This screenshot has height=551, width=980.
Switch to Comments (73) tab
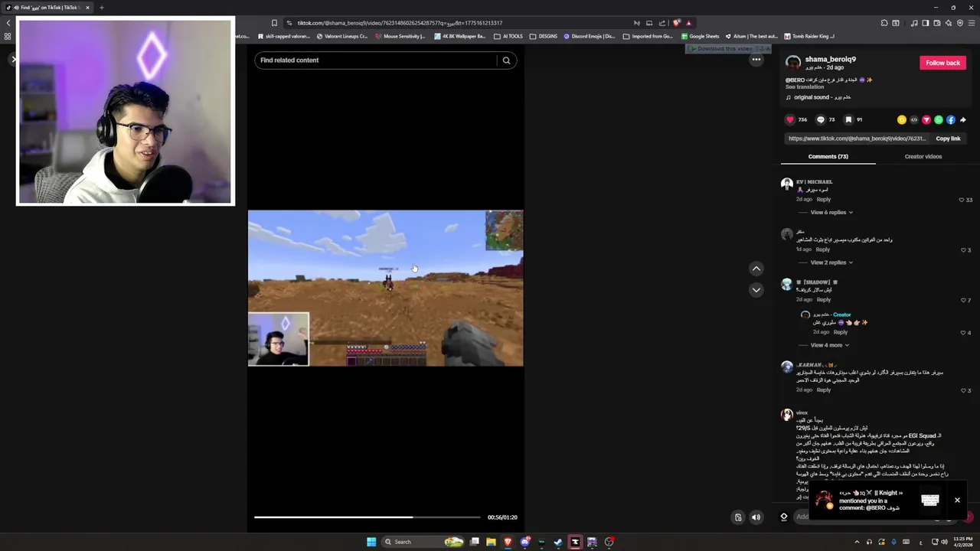pyautogui.click(x=828, y=156)
